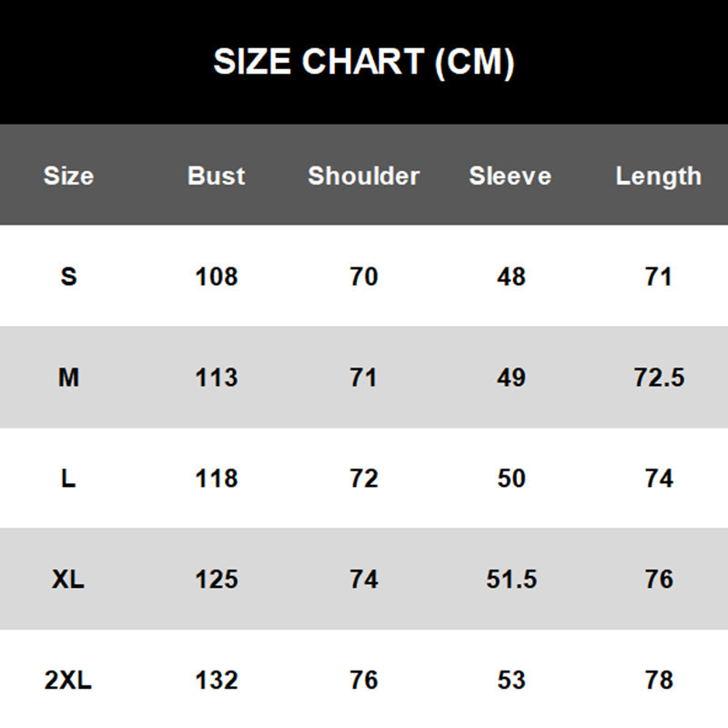This screenshot has height=728, width=728.
Task: Select sleeve value 51.5 for size XL
Action: [511, 580]
